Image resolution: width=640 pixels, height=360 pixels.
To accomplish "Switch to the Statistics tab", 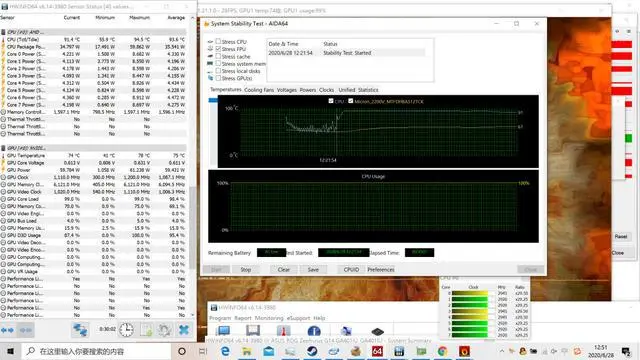I will (x=368, y=90).
